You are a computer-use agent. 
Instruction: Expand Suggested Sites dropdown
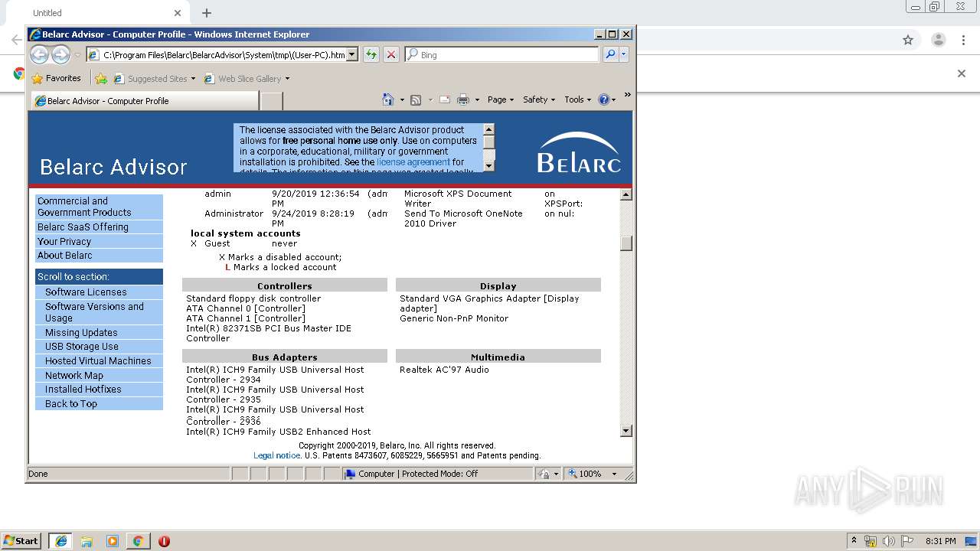(193, 79)
